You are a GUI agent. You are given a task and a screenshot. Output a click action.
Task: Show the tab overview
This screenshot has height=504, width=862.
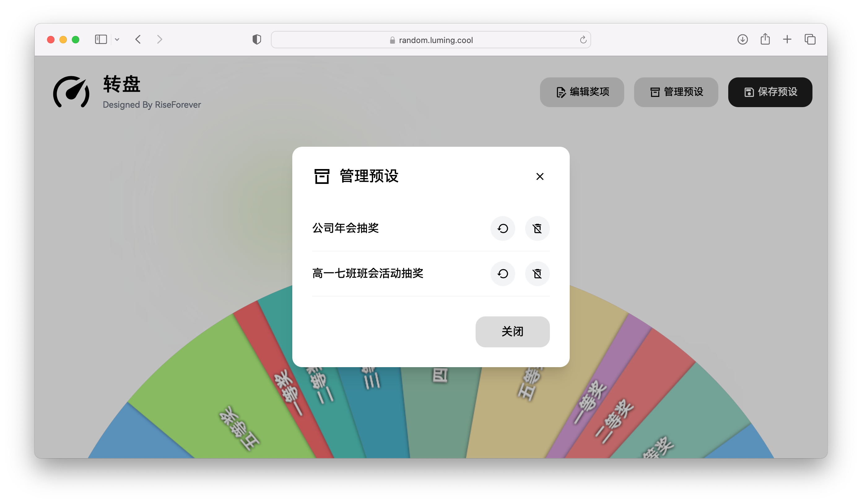tap(810, 40)
